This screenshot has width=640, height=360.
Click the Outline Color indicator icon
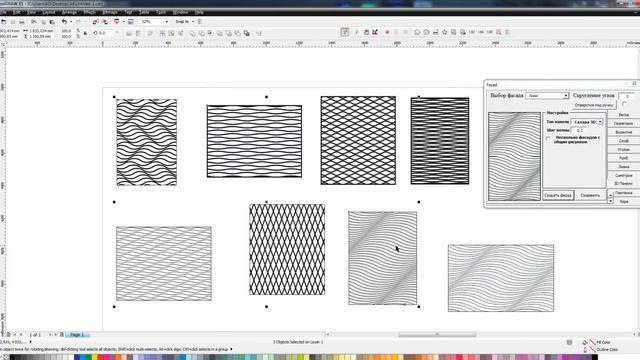[x=585, y=350]
